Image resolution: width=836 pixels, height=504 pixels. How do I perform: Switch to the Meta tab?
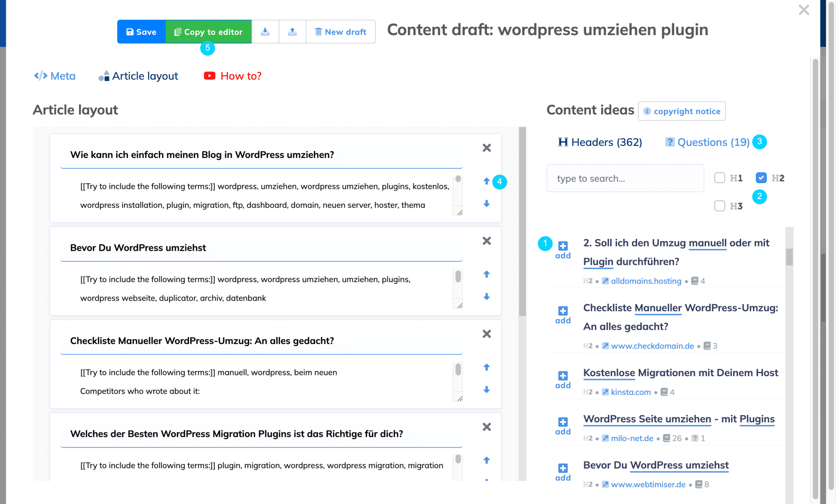[x=55, y=76]
